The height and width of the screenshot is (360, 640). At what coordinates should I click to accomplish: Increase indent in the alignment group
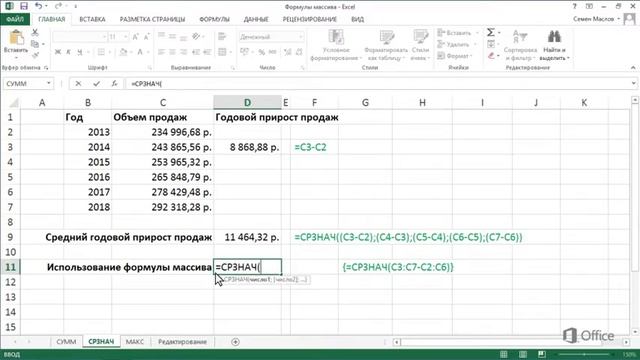[207, 52]
